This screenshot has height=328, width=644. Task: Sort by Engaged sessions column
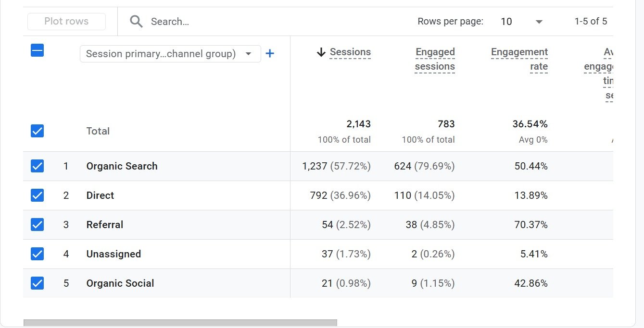435,59
